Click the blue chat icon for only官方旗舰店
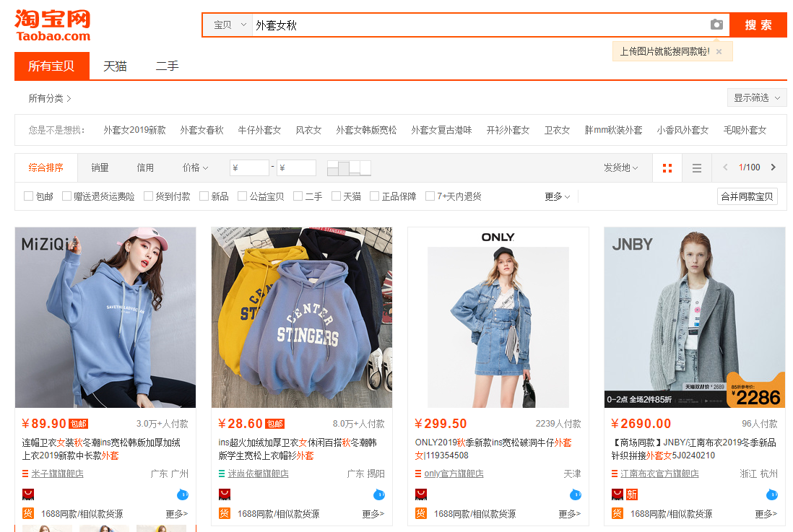The width and height of the screenshot is (793, 532). (x=575, y=494)
